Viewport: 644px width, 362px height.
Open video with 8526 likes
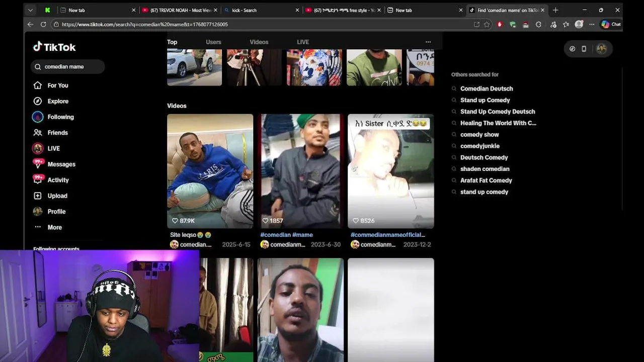click(391, 171)
